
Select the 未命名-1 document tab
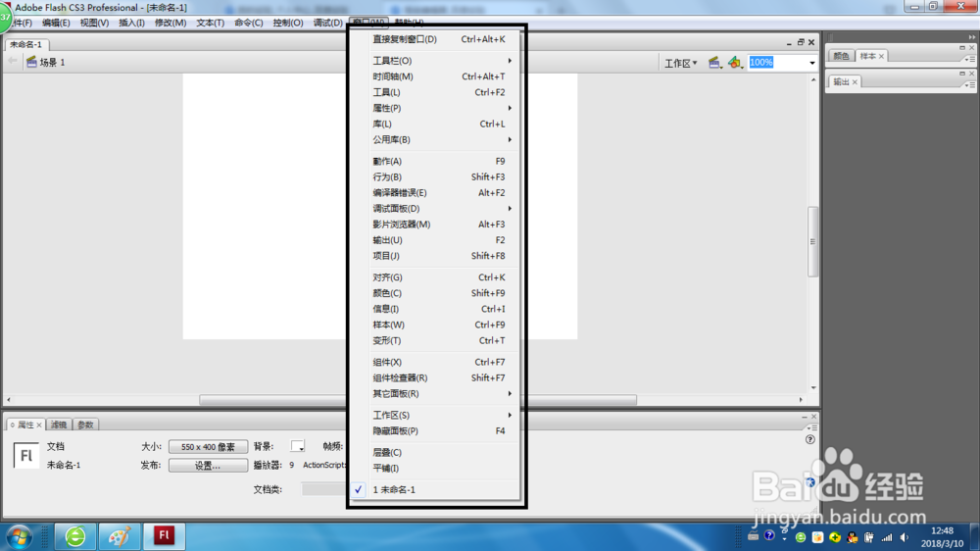click(25, 44)
